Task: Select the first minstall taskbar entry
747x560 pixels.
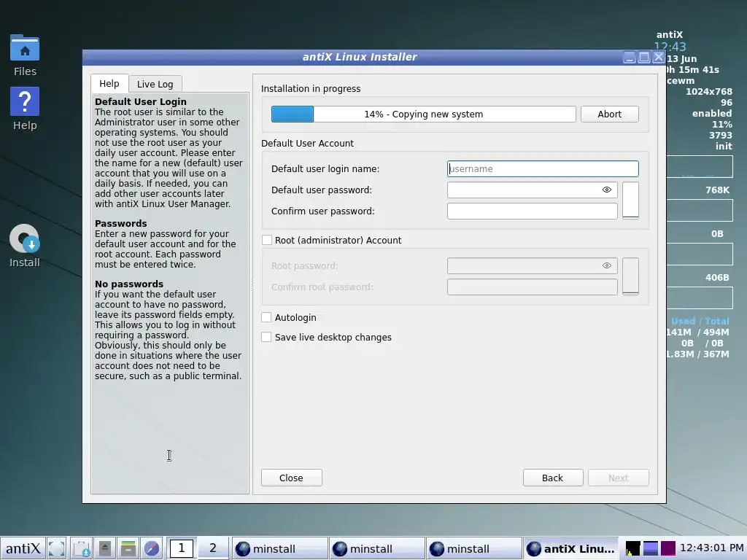Action: tap(279, 548)
